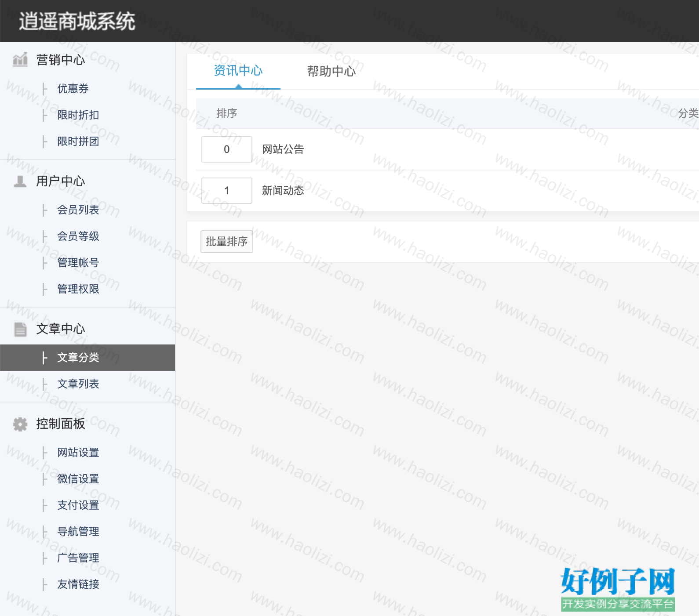Click the 排序 column header
Viewport: 699px width, 616px height.
[227, 113]
